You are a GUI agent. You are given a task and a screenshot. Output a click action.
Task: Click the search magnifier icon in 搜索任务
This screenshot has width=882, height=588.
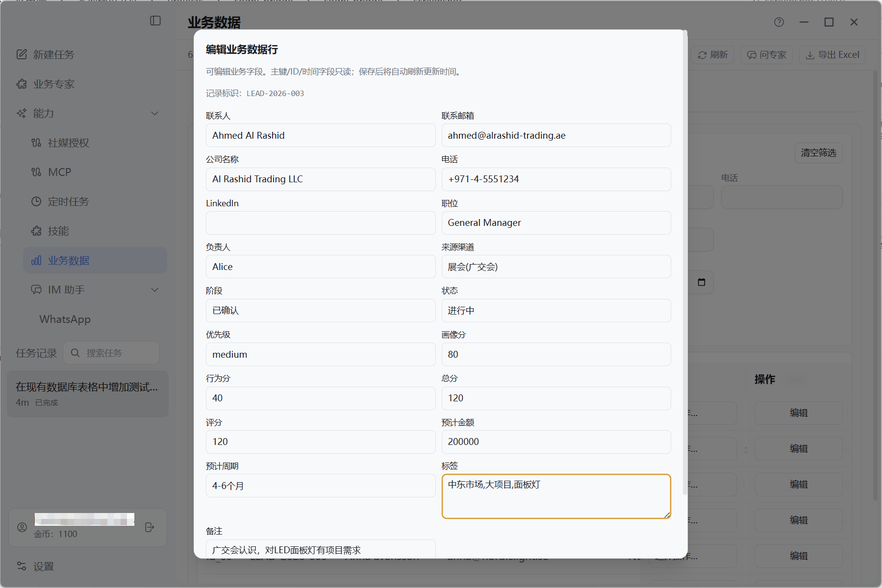pos(75,353)
